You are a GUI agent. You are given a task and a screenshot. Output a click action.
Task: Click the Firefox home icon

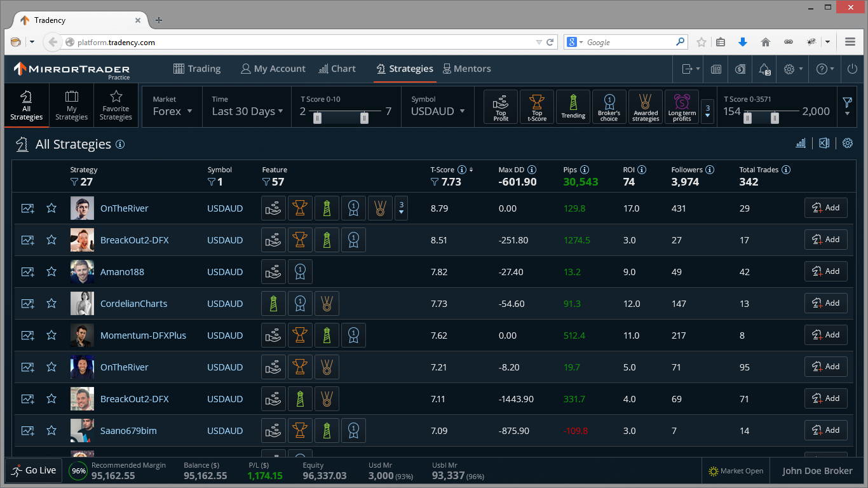[766, 42]
